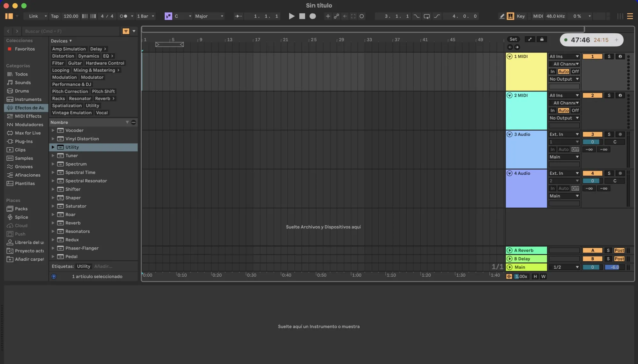Solo the B Delay return track

pyautogui.click(x=608, y=259)
